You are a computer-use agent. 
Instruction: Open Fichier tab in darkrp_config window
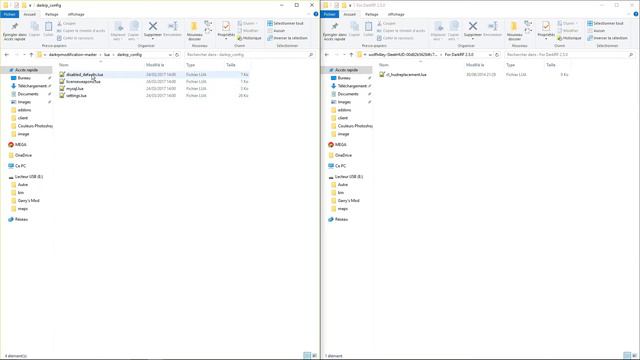pos(9,14)
